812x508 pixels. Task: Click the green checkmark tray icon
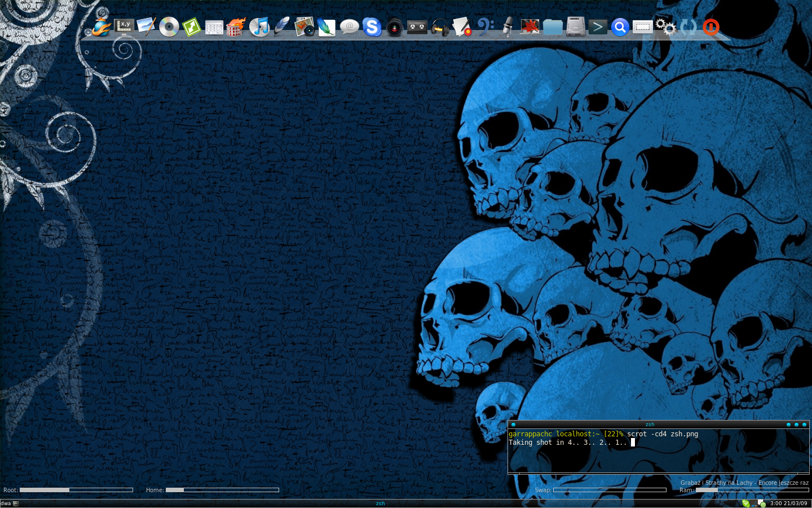tap(746, 503)
